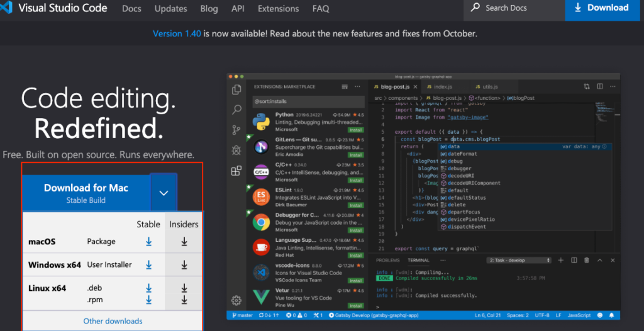Download Linux .deb Insiders build

click(184, 289)
